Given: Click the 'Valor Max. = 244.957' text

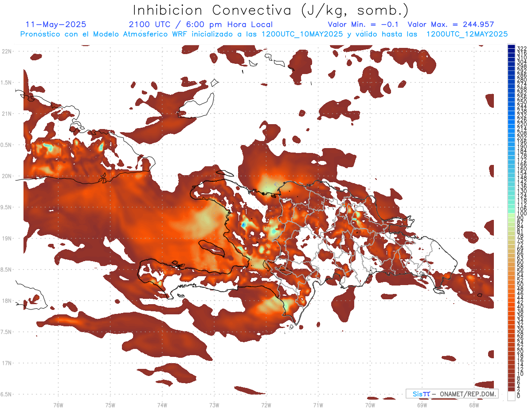Looking at the screenshot, I should pos(451,24).
